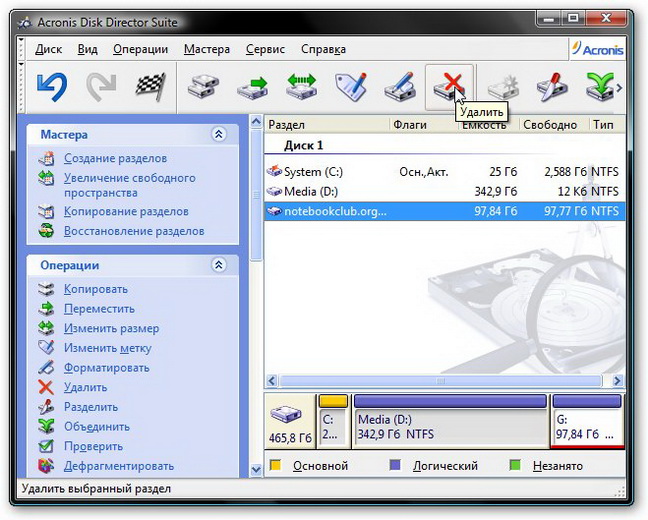This screenshot has height=520, width=648.
Task: Sort by the Раздел column header
Action: point(326,124)
